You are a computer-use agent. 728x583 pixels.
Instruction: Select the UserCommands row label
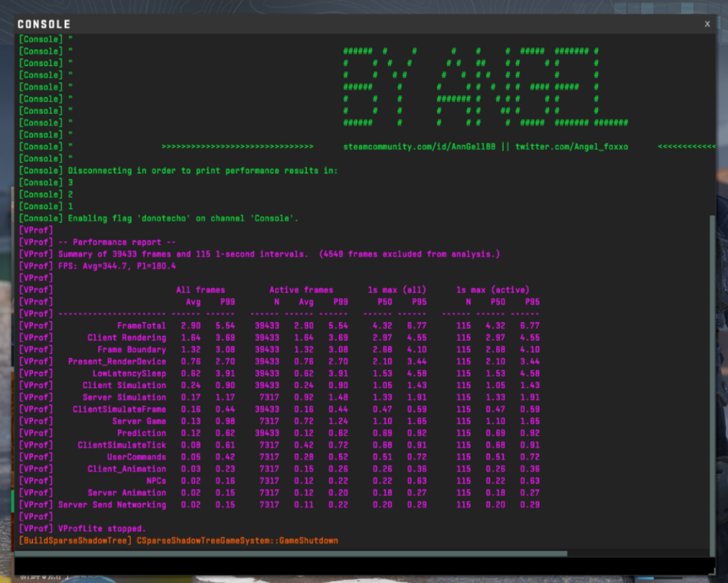pyautogui.click(x=136, y=457)
